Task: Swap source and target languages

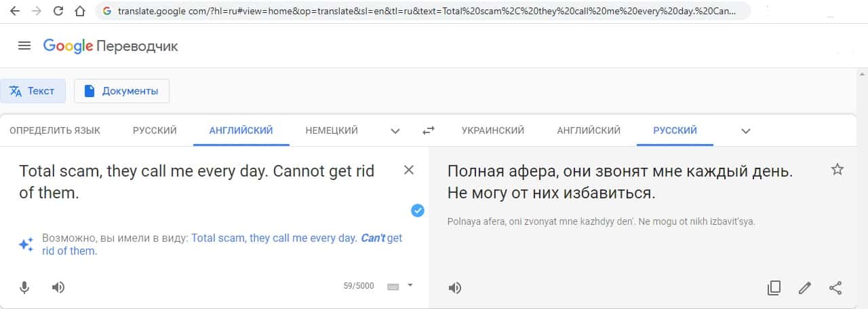Action: [x=429, y=130]
